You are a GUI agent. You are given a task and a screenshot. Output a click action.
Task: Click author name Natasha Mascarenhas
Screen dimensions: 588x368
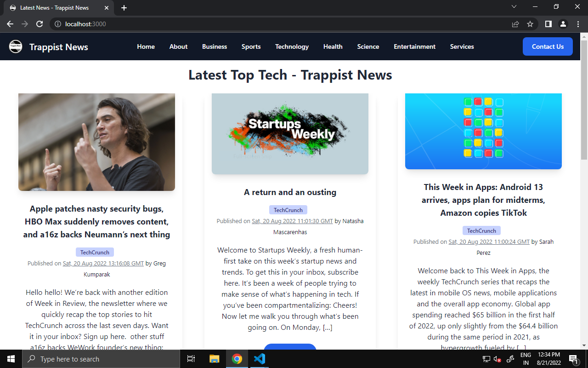[x=318, y=227]
